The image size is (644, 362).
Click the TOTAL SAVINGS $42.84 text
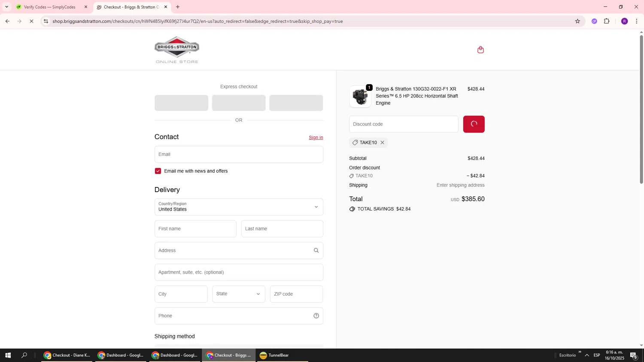tap(384, 209)
